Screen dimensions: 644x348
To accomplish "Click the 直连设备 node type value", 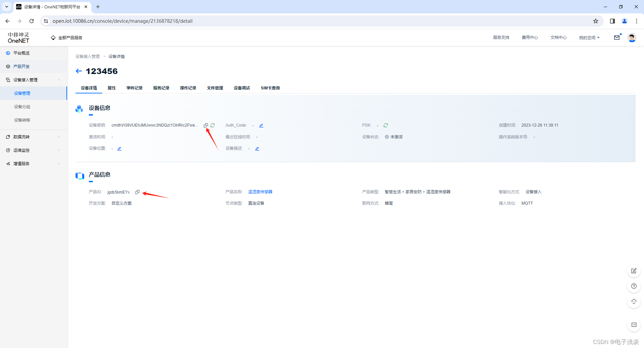I will coord(256,203).
